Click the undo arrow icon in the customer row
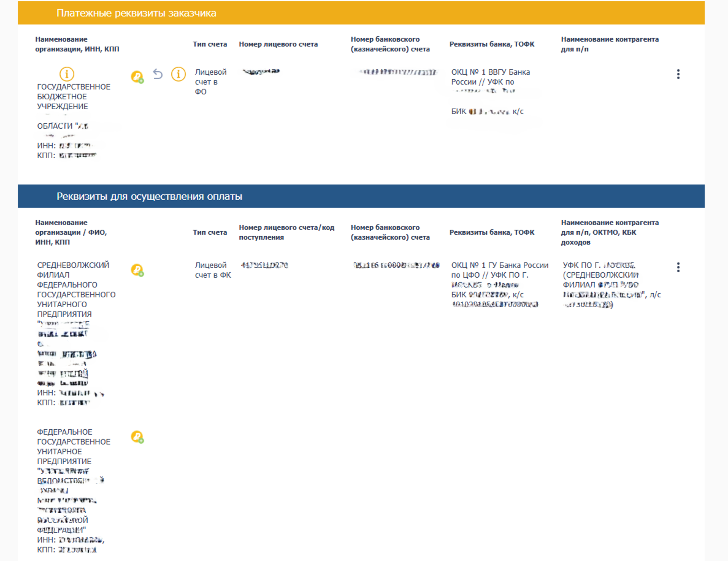This screenshot has height=561, width=728. pos(158,74)
